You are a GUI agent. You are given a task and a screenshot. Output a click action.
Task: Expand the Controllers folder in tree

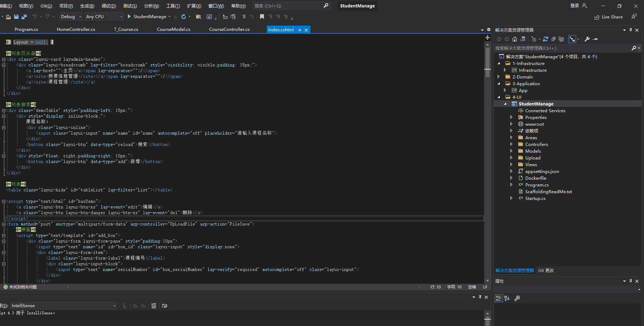511,145
